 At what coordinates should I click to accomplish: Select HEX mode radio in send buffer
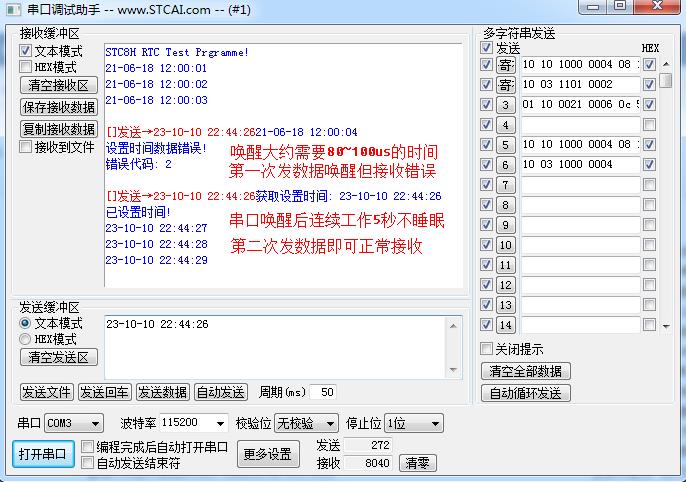(x=25, y=339)
